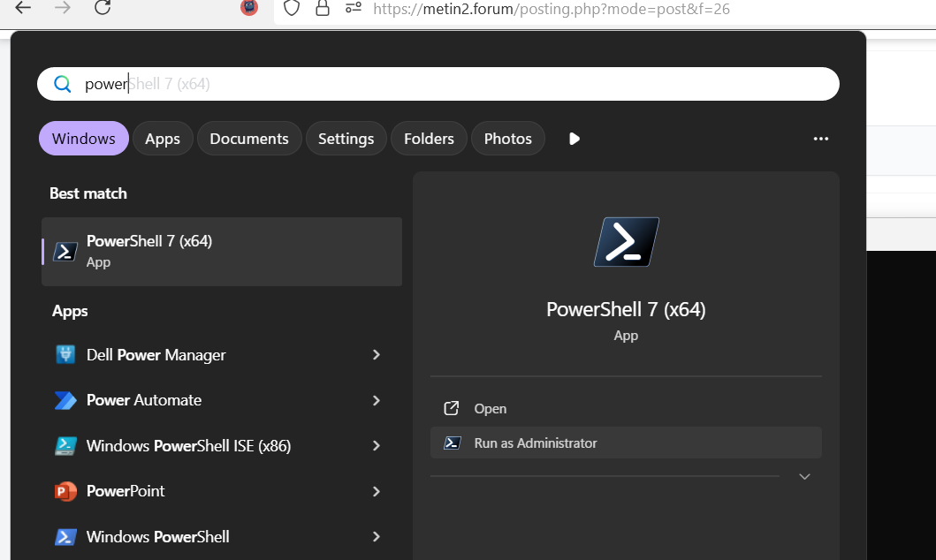Expand Dell Power Manager options chevron
Screen dimensions: 936x560
click(376, 355)
